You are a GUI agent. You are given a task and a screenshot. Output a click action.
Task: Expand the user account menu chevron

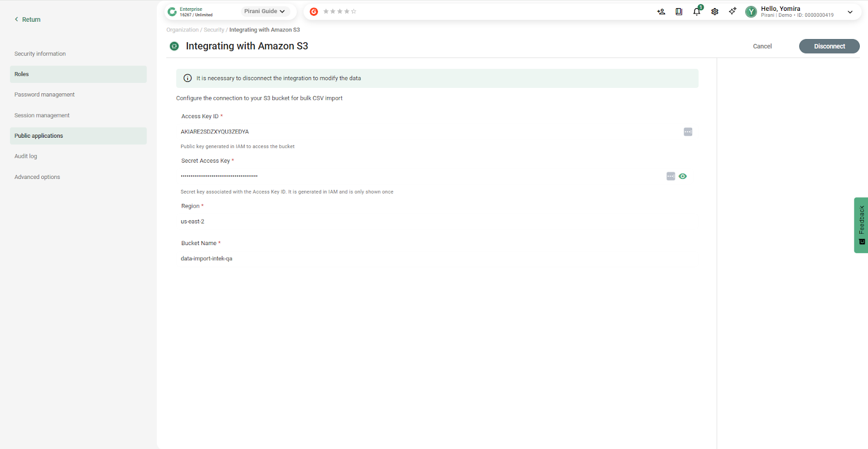coord(850,12)
